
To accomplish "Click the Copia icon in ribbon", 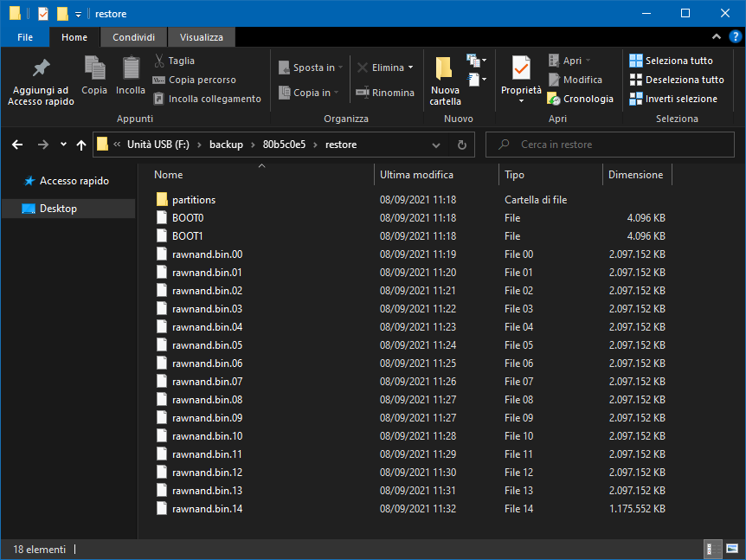I will point(94,68).
